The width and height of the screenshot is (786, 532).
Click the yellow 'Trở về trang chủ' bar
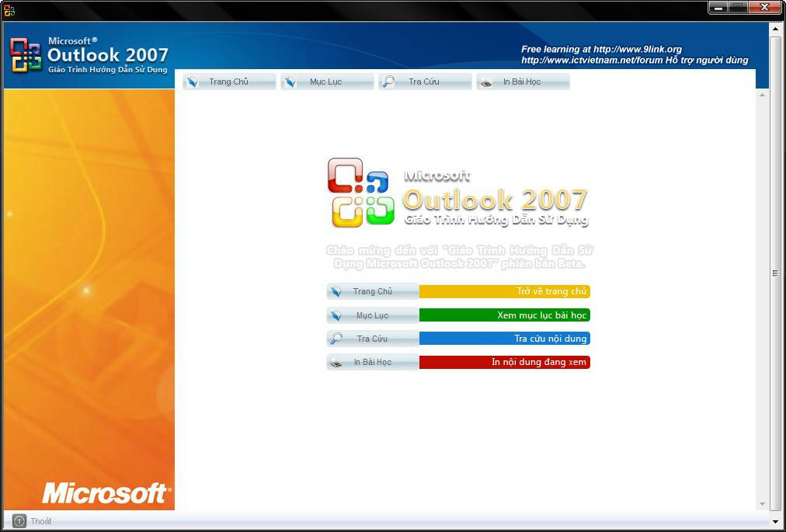pyautogui.click(x=505, y=291)
